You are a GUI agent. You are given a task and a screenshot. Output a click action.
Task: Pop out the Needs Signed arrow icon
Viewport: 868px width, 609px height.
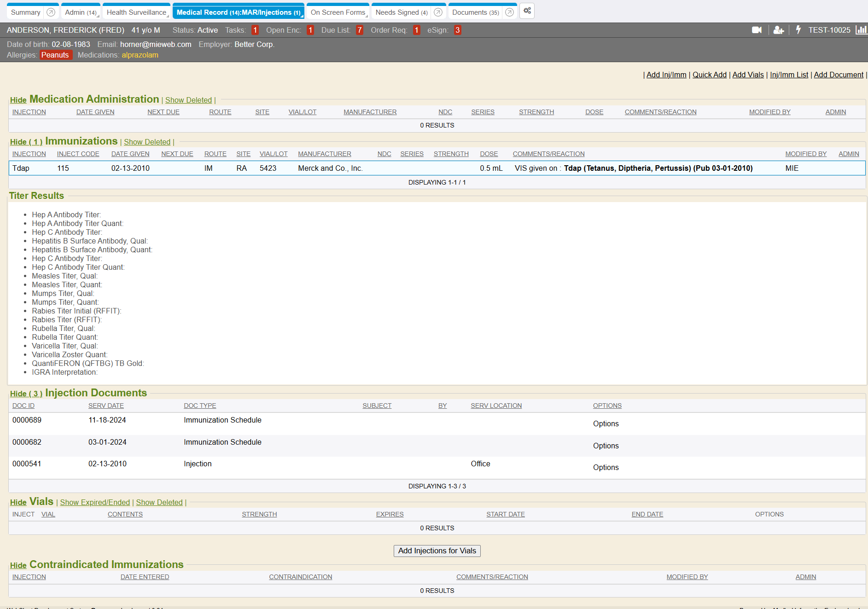point(438,12)
